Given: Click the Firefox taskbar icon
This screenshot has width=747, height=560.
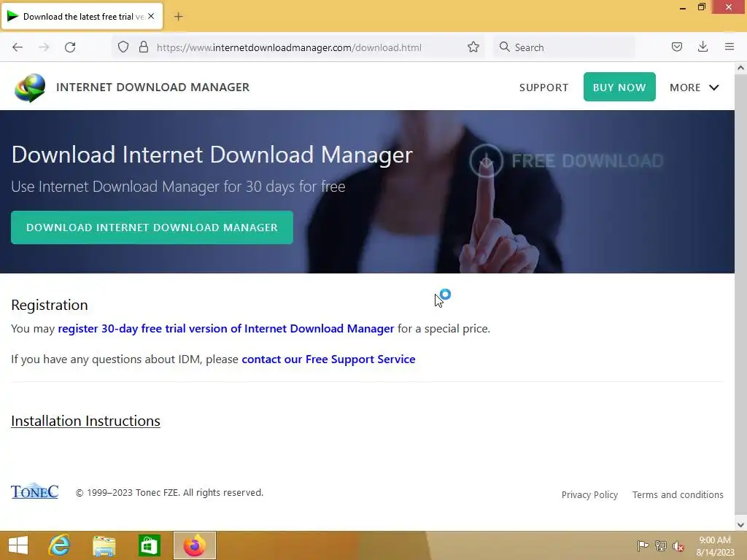Looking at the screenshot, I should (x=195, y=545).
